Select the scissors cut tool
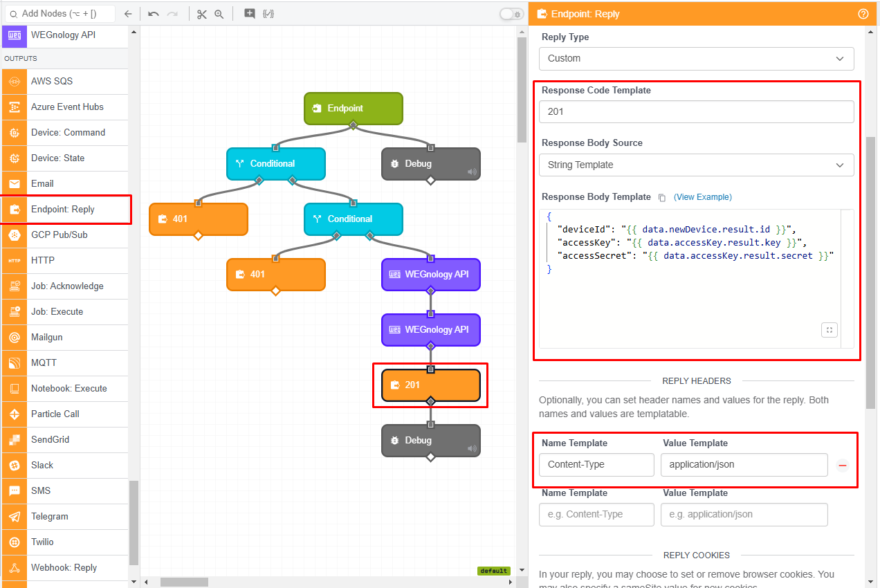 [x=201, y=14]
